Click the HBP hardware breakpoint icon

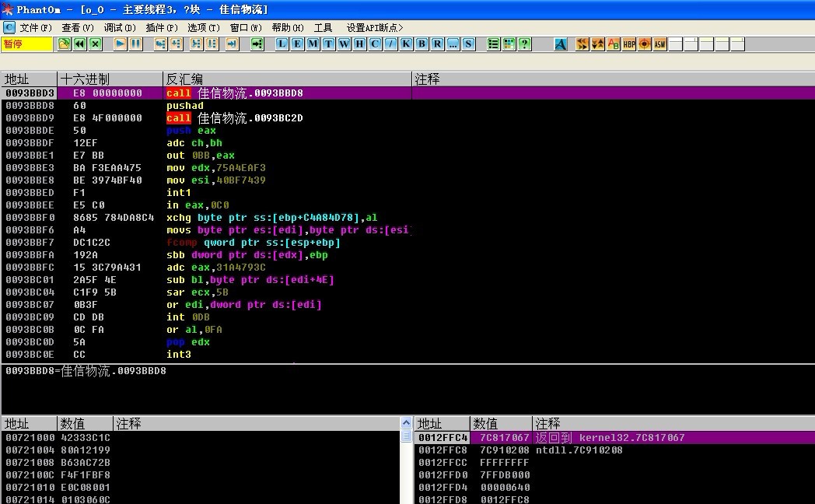(629, 44)
